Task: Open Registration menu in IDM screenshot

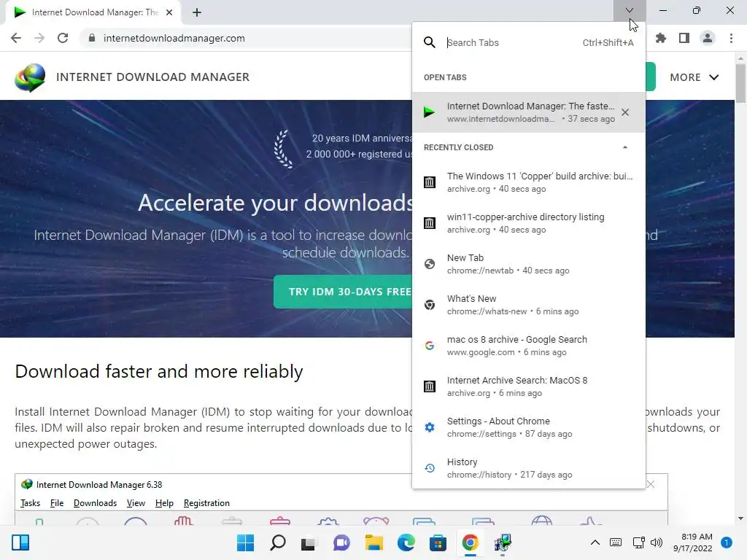Action: click(x=206, y=503)
